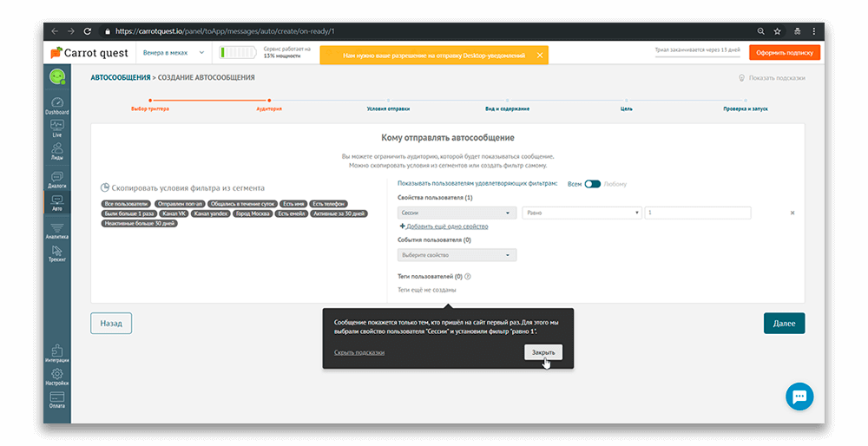
Task: Go to the Цель step
Action: (x=626, y=106)
